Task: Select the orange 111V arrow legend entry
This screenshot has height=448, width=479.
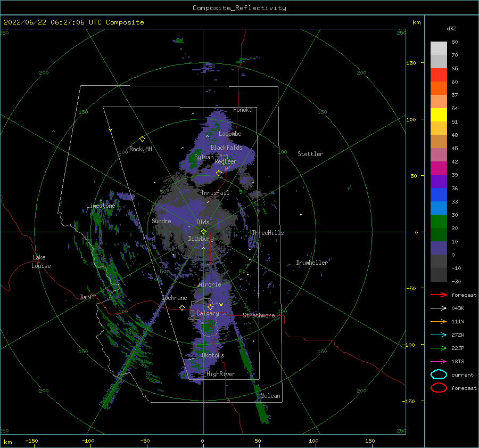Action: 439,321
